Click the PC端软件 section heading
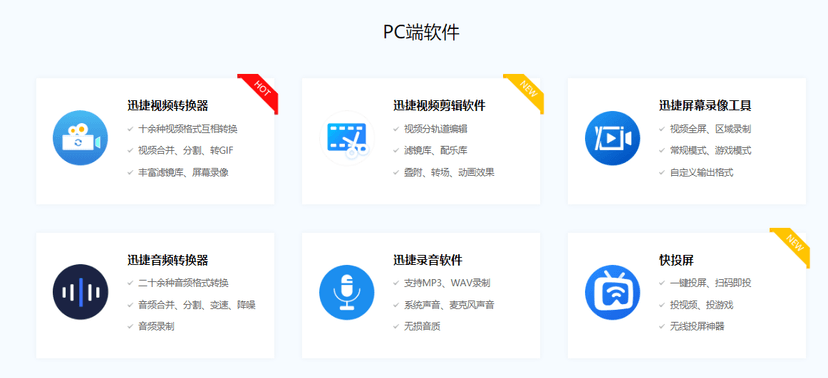Image resolution: width=828 pixels, height=378 pixels. (421, 32)
